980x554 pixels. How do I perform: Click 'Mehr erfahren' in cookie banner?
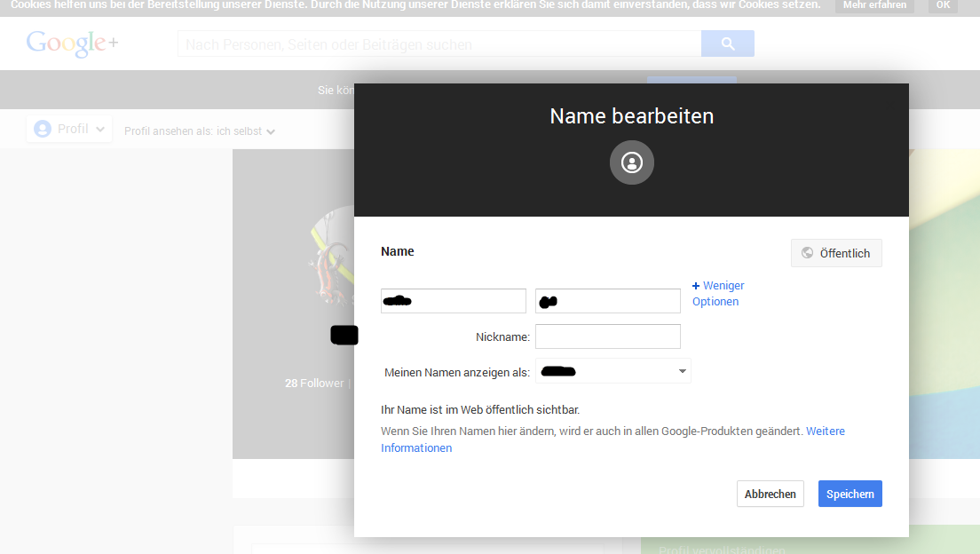874,5
